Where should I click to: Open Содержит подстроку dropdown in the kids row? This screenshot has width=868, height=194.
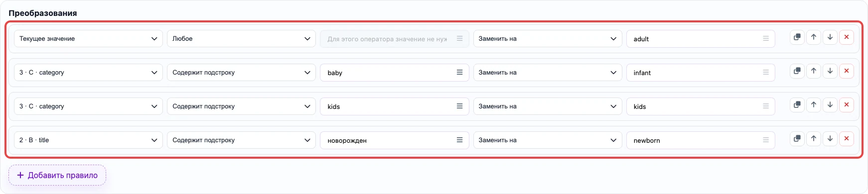pos(241,106)
